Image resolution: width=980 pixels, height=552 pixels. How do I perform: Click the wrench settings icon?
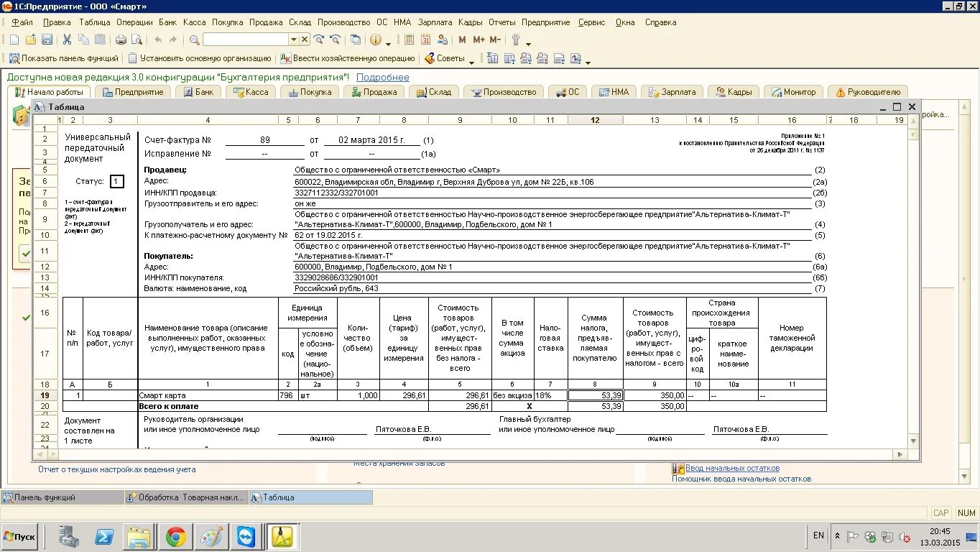pos(515,40)
